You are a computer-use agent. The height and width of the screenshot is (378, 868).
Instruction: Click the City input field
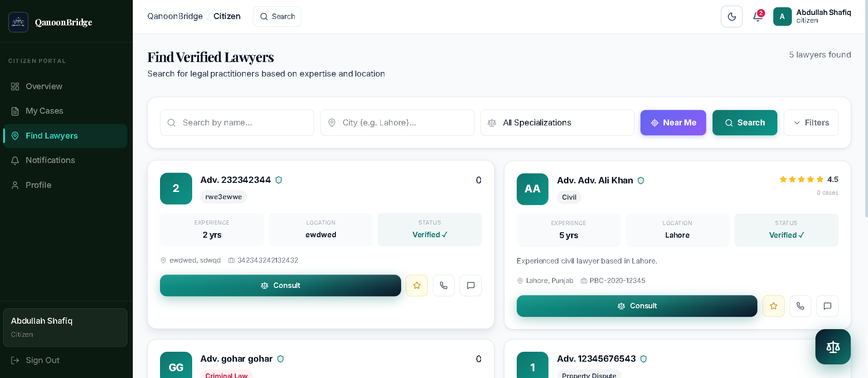pos(398,123)
